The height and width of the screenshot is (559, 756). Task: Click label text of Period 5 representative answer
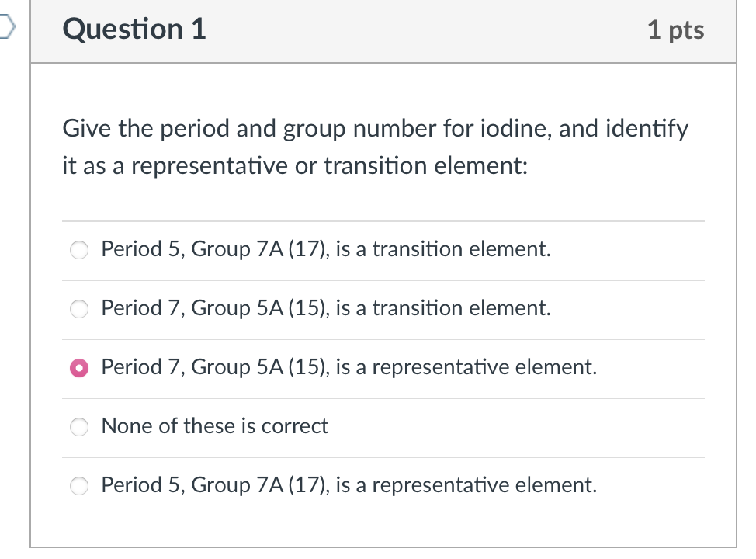click(349, 485)
